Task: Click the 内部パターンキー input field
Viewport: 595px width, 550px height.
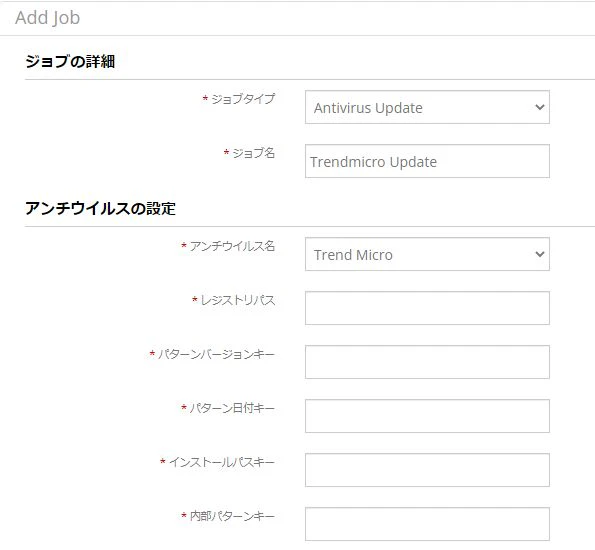Action: tap(427, 523)
